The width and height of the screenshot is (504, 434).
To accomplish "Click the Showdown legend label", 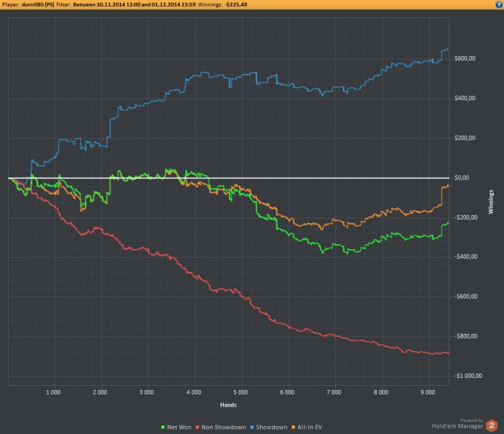I will [271, 428].
